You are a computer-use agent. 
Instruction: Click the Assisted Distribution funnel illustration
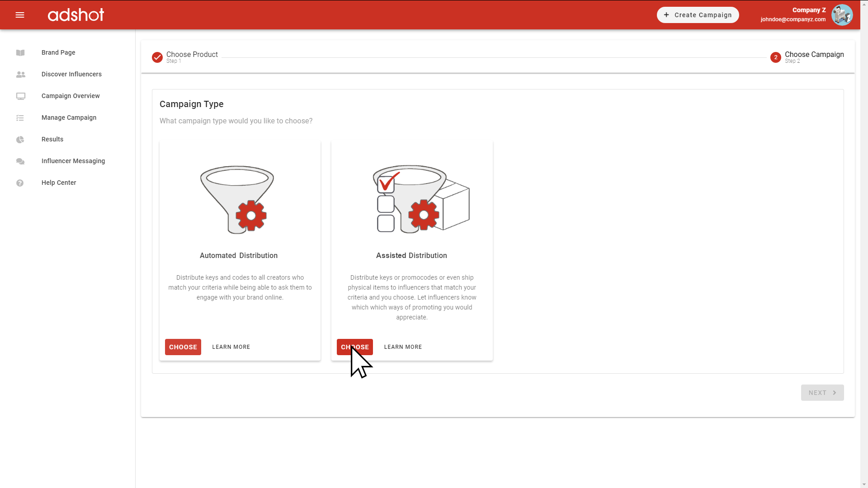pyautogui.click(x=420, y=199)
